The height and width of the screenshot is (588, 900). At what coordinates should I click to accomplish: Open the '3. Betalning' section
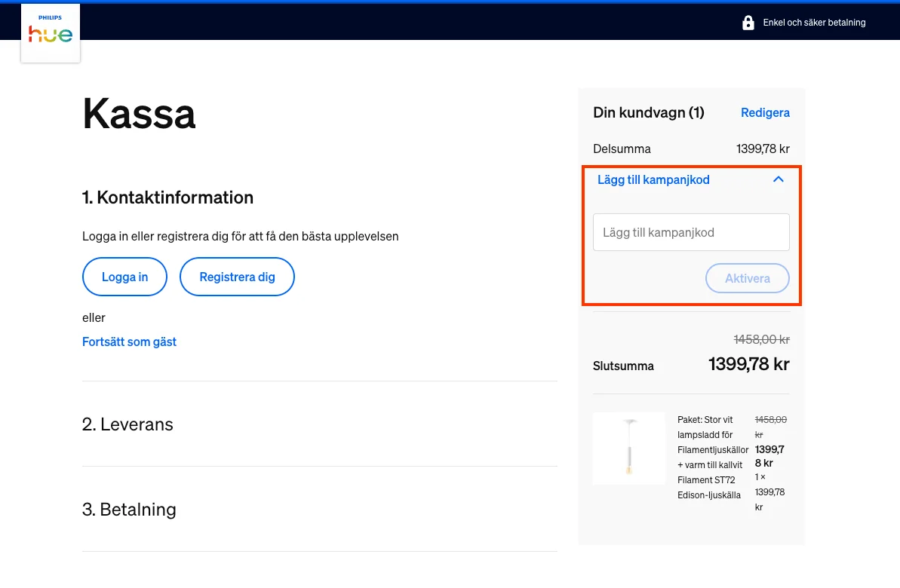(x=129, y=510)
